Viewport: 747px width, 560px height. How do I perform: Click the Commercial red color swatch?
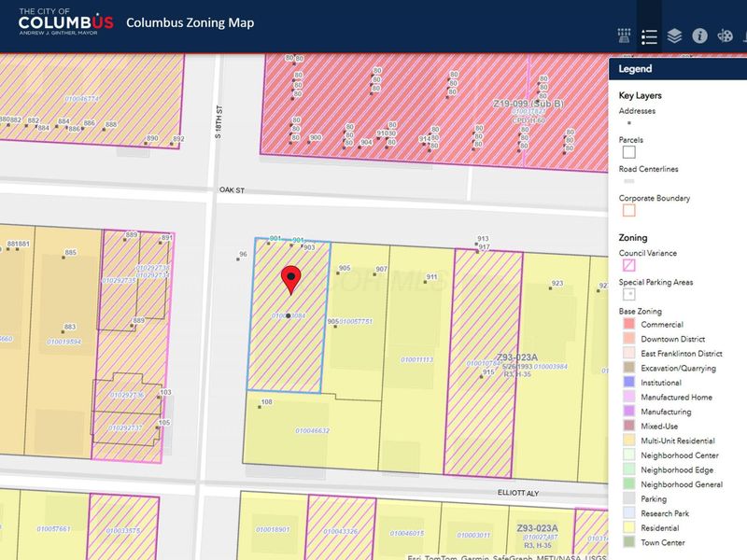point(628,324)
